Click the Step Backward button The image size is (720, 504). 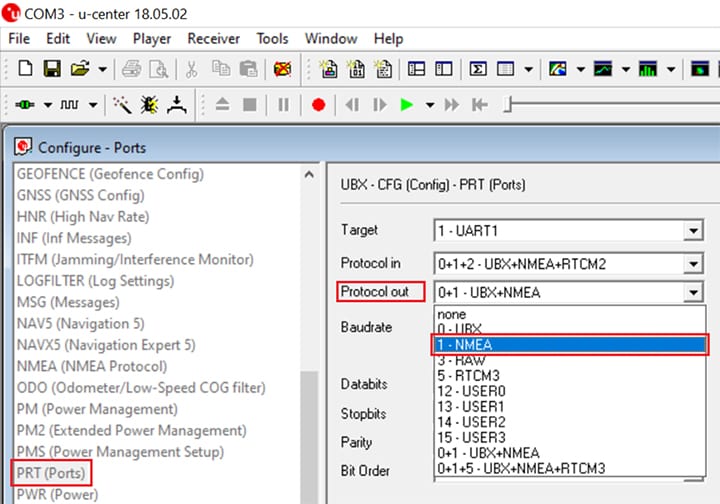352,105
